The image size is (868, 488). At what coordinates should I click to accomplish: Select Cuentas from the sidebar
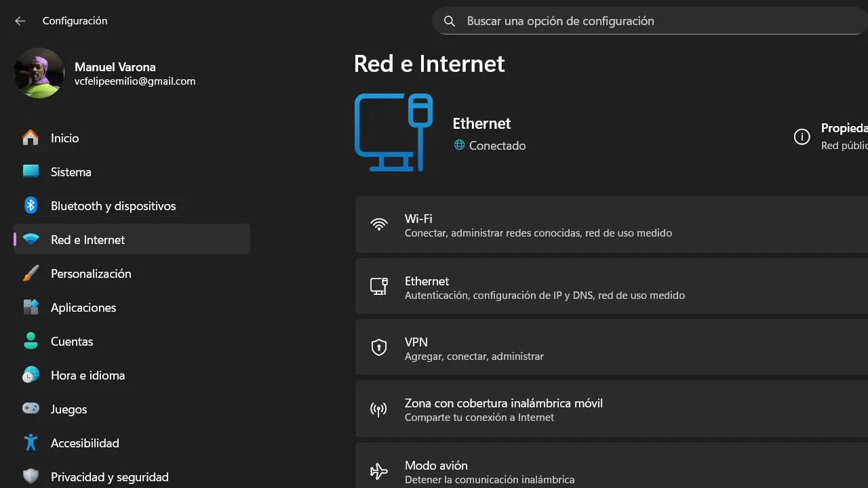[71, 342]
